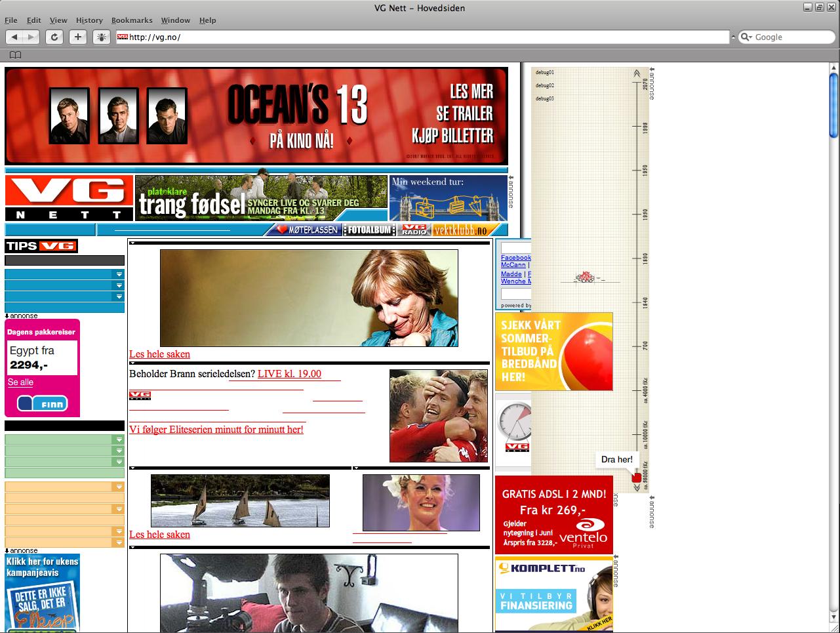This screenshot has height=633, width=840.
Task: Click the VG favicon in the address bar
Action: [123, 37]
